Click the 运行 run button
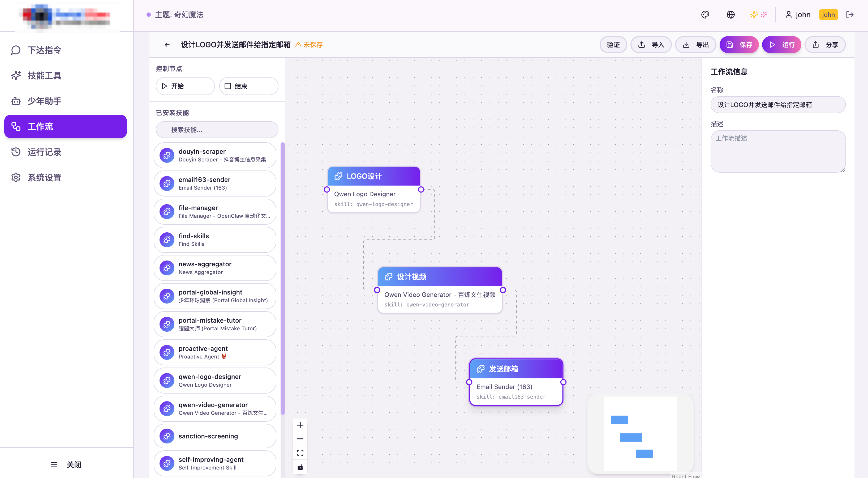Viewport: 868px width, 478px height. pyautogui.click(x=781, y=45)
